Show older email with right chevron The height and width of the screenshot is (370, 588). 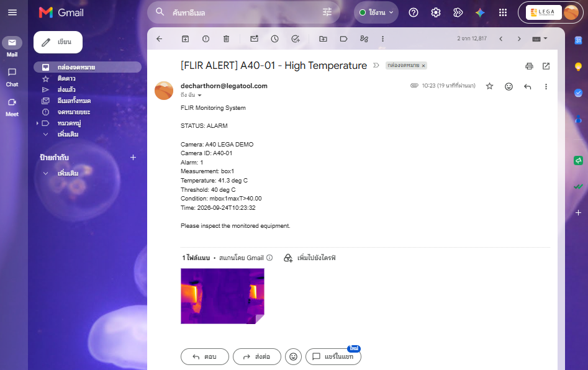519,38
